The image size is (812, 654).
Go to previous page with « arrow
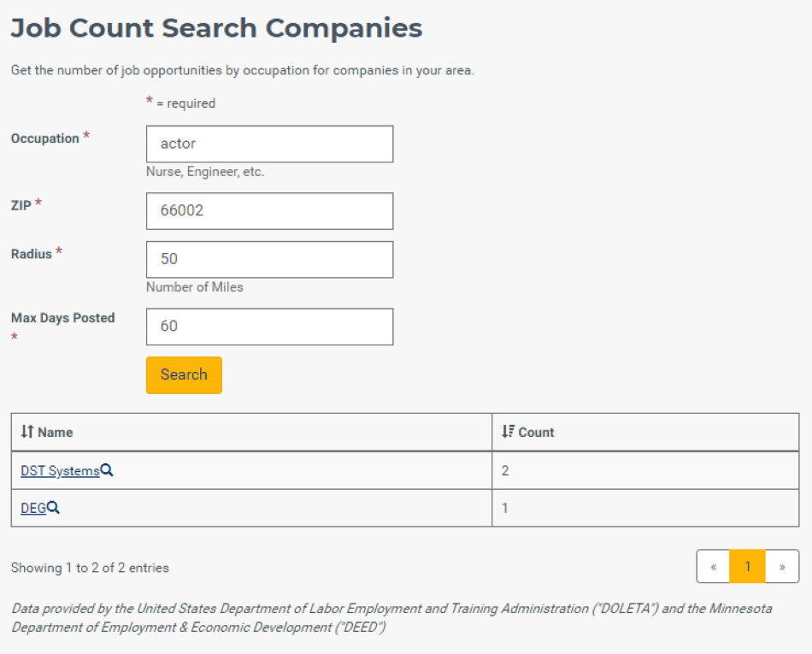pyautogui.click(x=713, y=567)
